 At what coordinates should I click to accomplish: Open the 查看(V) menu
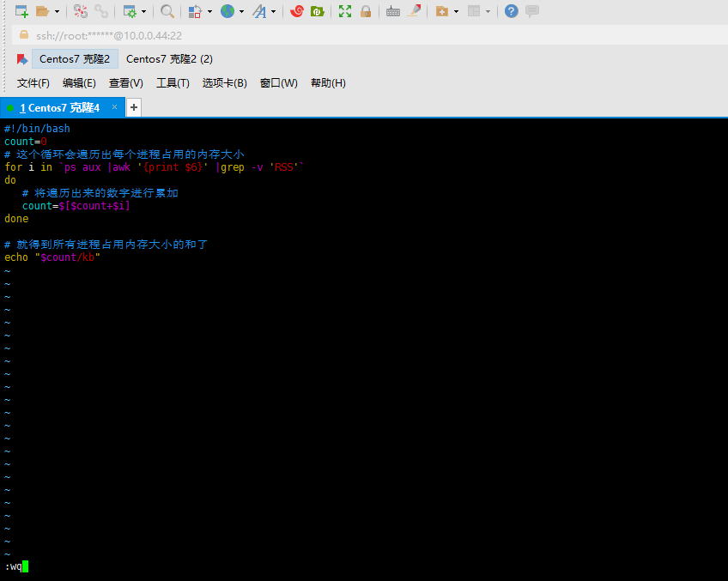[x=126, y=83]
